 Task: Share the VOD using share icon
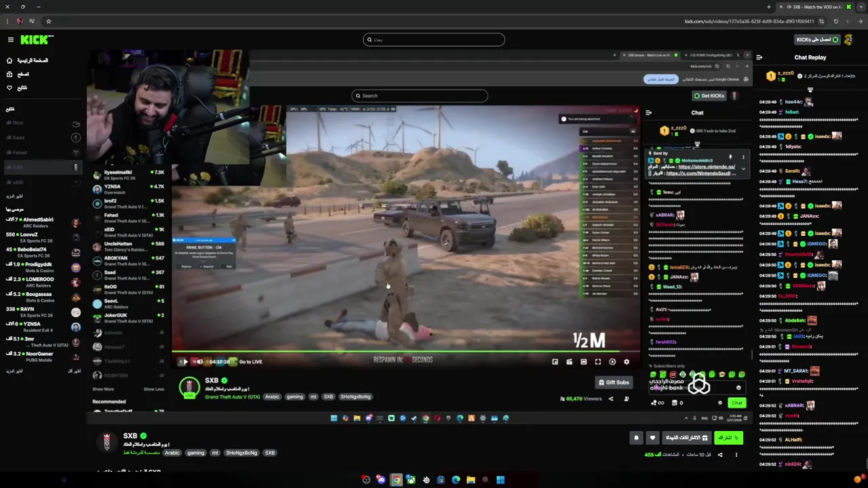point(720,455)
